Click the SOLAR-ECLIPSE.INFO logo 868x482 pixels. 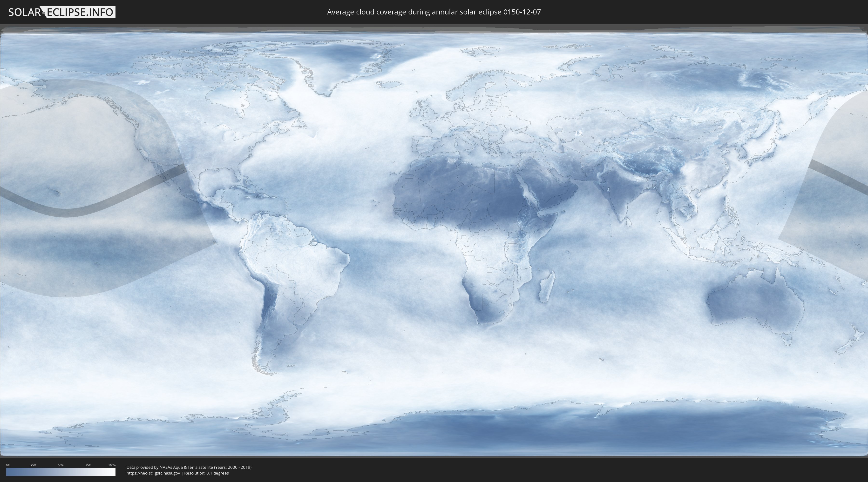(x=62, y=12)
